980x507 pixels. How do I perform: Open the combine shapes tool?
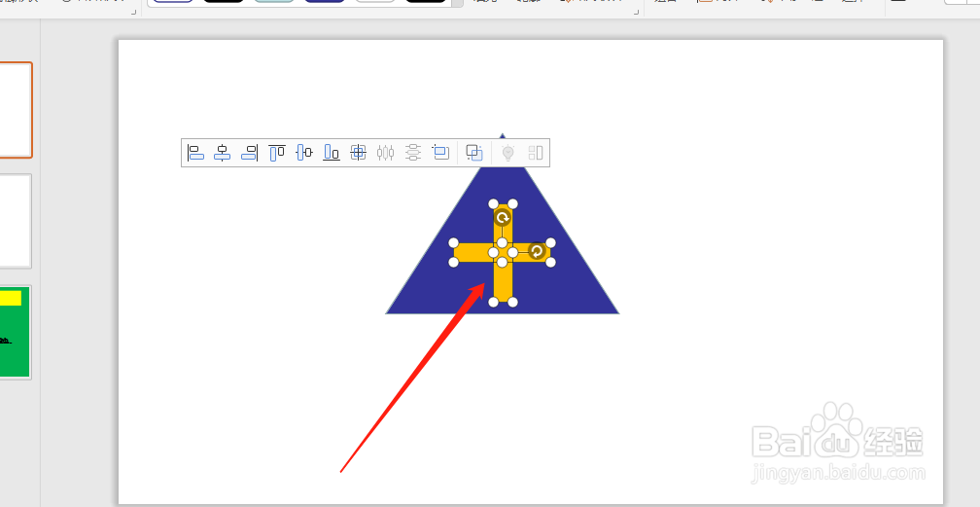coord(474,153)
